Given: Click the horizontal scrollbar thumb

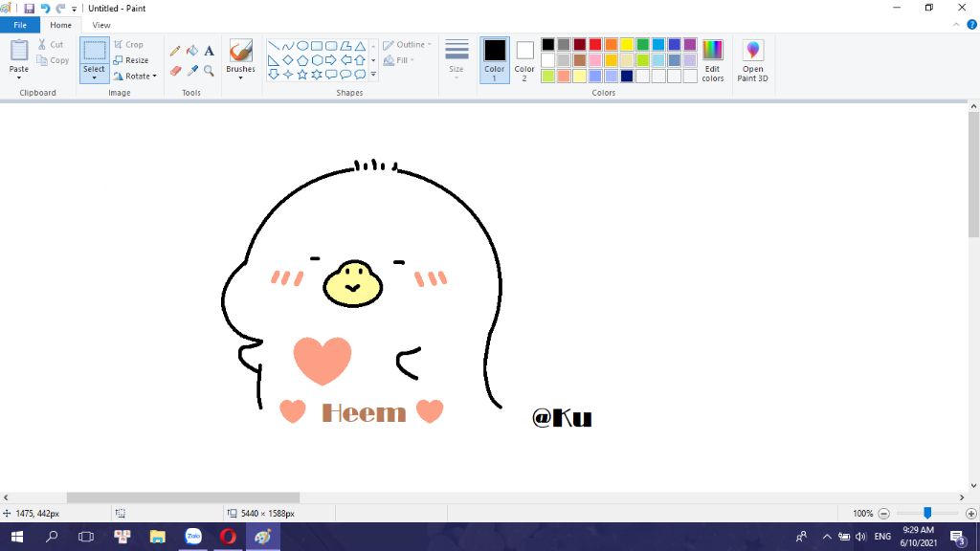Looking at the screenshot, I should coord(183,497).
